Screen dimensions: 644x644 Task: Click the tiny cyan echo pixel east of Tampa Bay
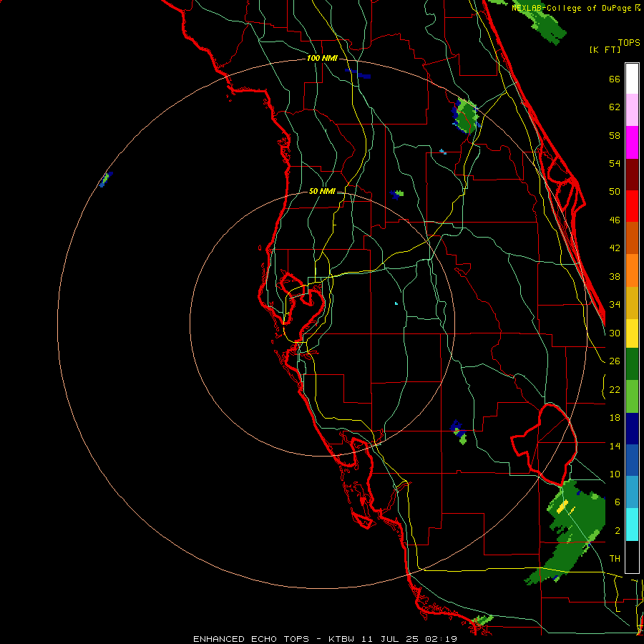coord(396,303)
